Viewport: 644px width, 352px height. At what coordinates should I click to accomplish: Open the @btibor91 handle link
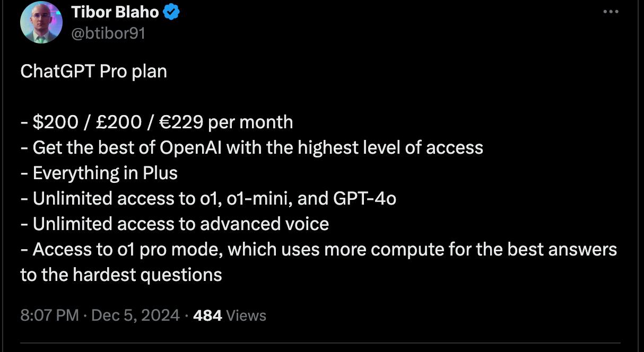108,33
